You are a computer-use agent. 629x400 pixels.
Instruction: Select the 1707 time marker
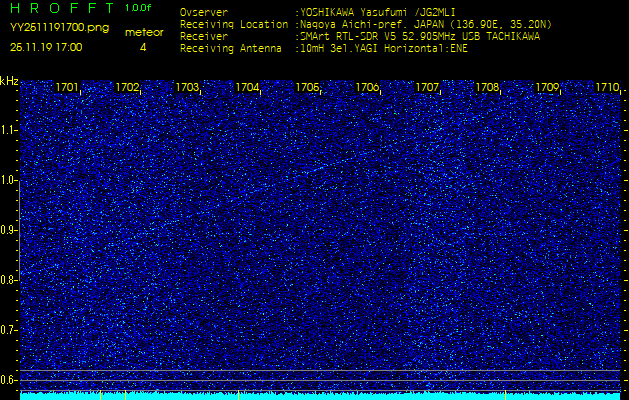[428, 88]
